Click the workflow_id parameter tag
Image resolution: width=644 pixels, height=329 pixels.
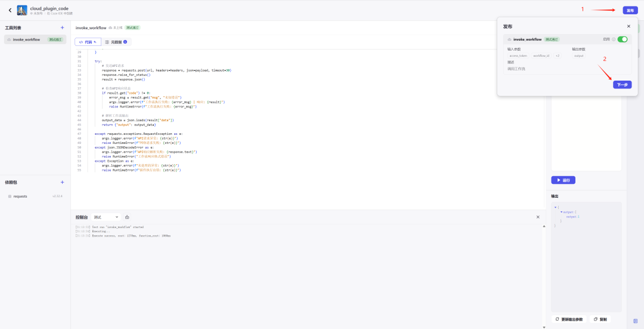(x=541, y=56)
